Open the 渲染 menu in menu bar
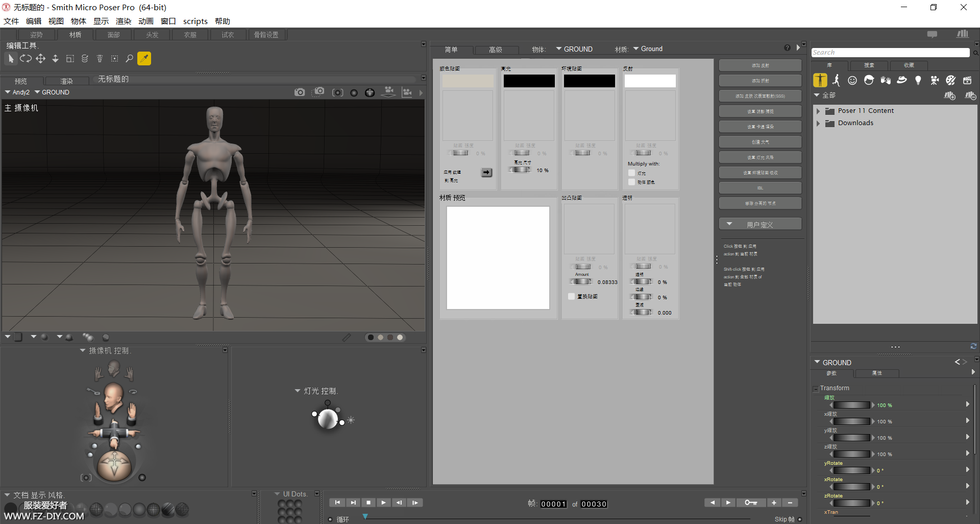Image resolution: width=980 pixels, height=524 pixels. [x=123, y=21]
